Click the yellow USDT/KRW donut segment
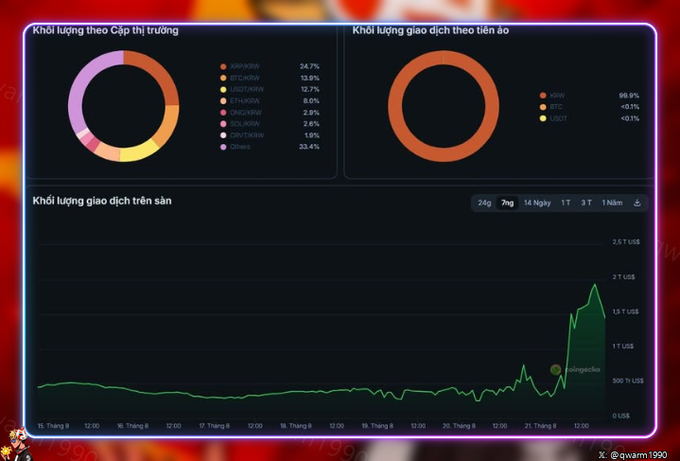Image resolution: width=680 pixels, height=461 pixels. point(138,152)
